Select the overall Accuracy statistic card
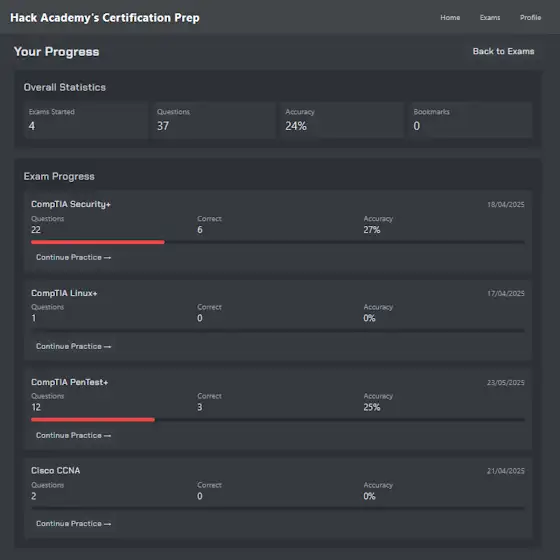Viewport: 560px width, 560px height. click(342, 120)
